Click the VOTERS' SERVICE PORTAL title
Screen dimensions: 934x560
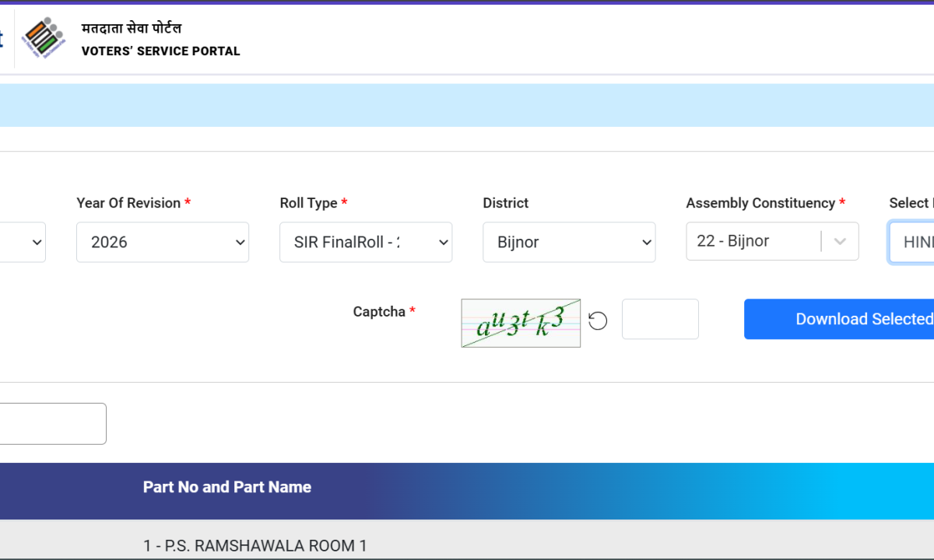(161, 51)
